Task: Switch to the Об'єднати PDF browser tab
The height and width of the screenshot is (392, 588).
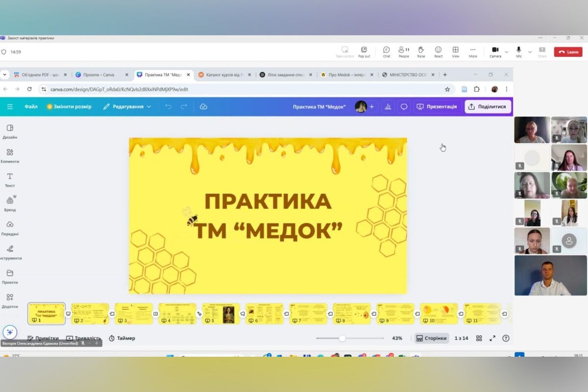Action: [x=40, y=75]
